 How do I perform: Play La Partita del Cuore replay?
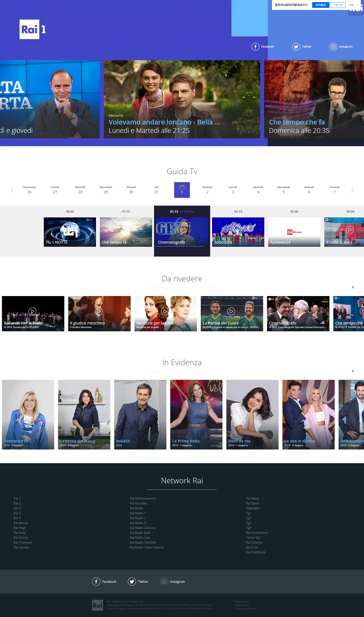[231, 311]
